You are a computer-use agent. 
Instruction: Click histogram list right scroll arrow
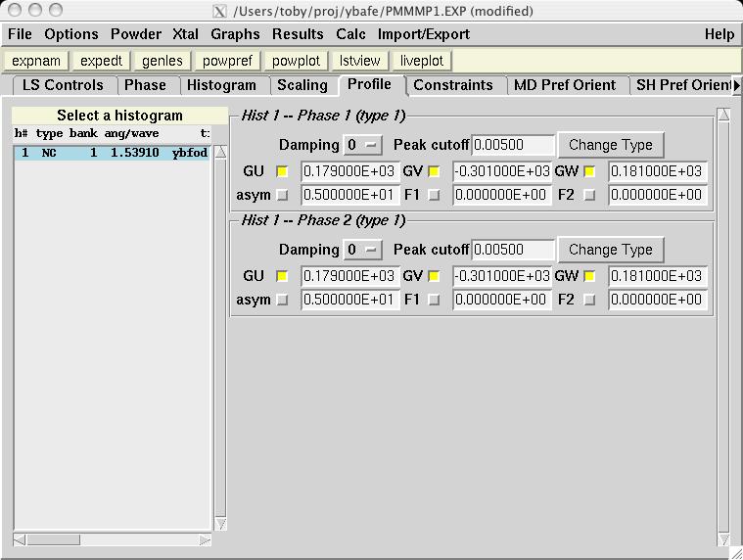tap(206, 539)
